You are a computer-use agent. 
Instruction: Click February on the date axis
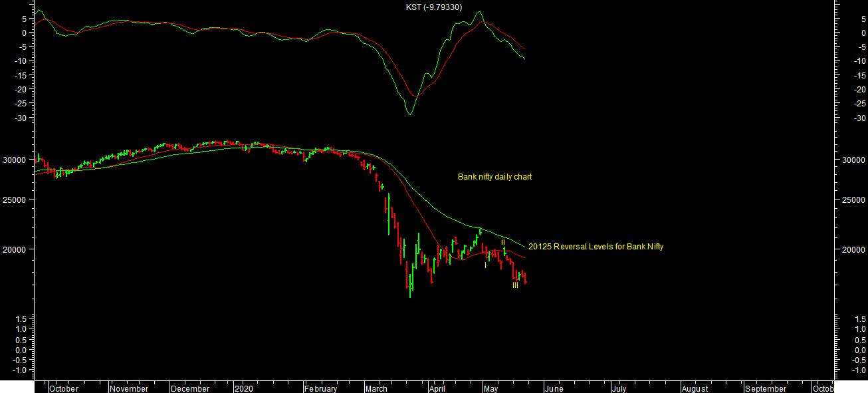click(x=321, y=388)
